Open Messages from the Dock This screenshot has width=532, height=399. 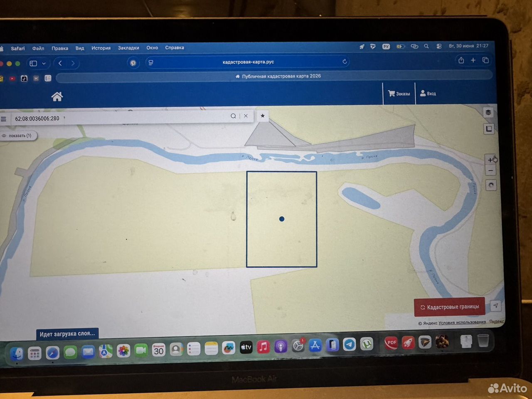point(70,352)
